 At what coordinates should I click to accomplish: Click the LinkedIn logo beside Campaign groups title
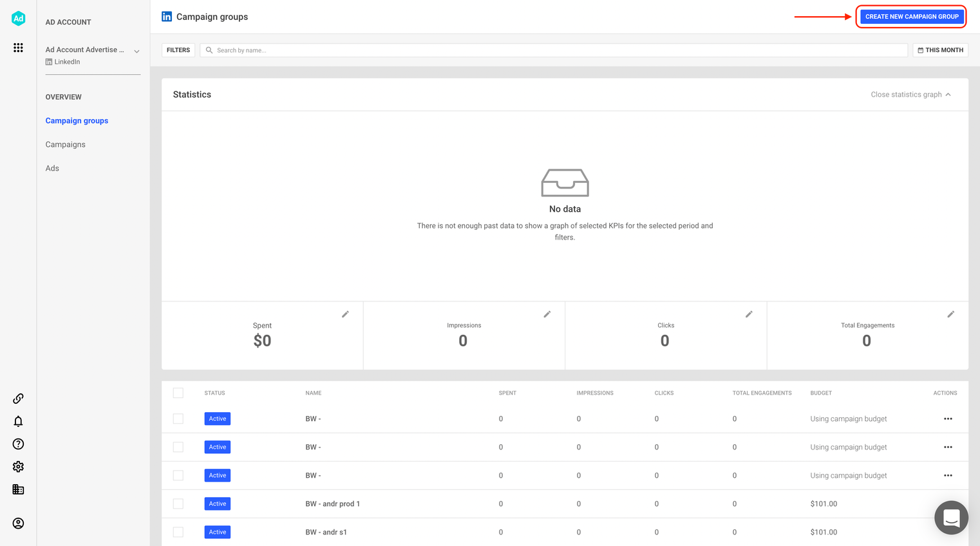[167, 17]
